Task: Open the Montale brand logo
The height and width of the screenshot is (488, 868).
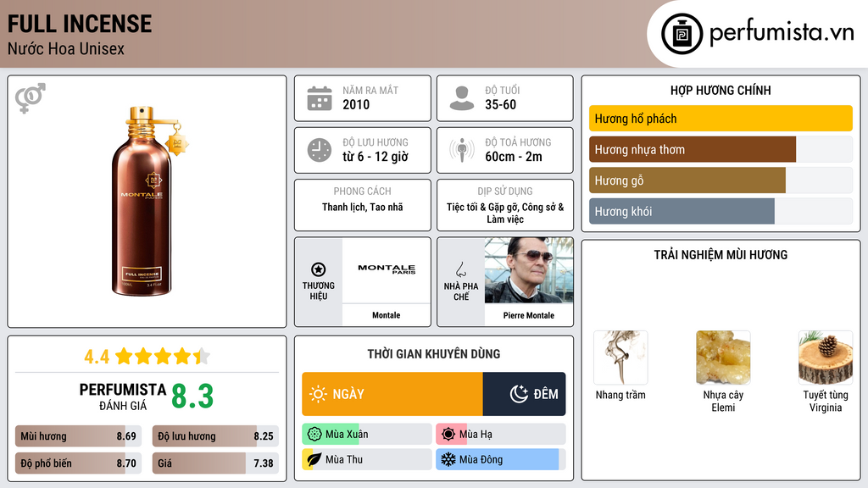Action: (x=387, y=269)
